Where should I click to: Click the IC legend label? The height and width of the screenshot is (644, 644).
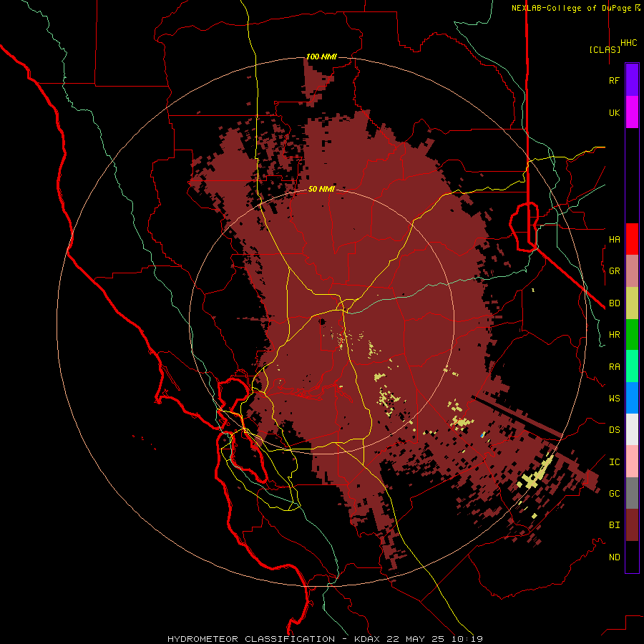pos(615,462)
